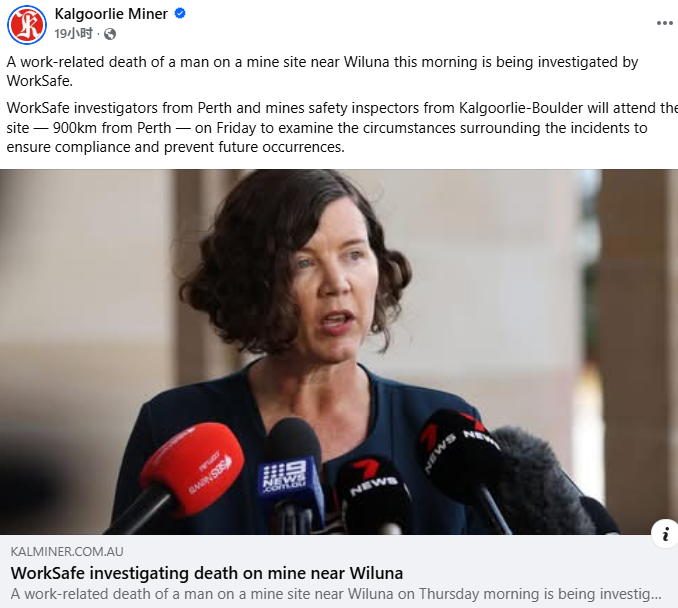This screenshot has height=608, width=678.
Task: Open headline WorkSafe investigating death on mine
Action: 207,573
